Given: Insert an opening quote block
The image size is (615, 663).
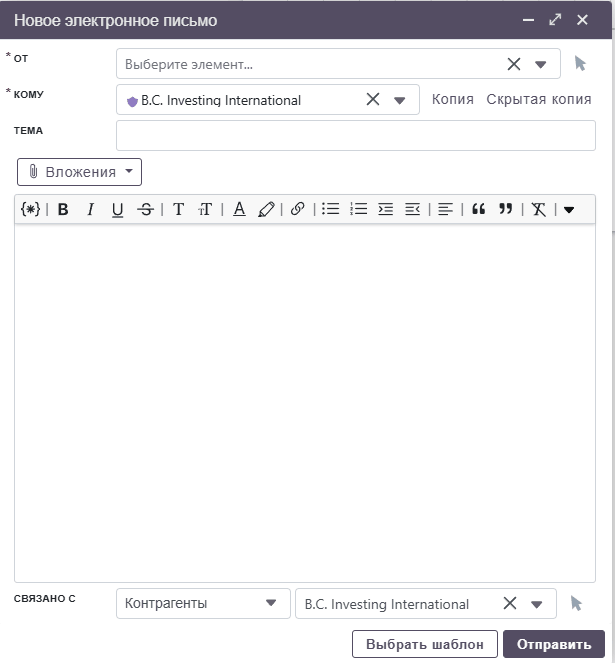Looking at the screenshot, I should (478, 209).
